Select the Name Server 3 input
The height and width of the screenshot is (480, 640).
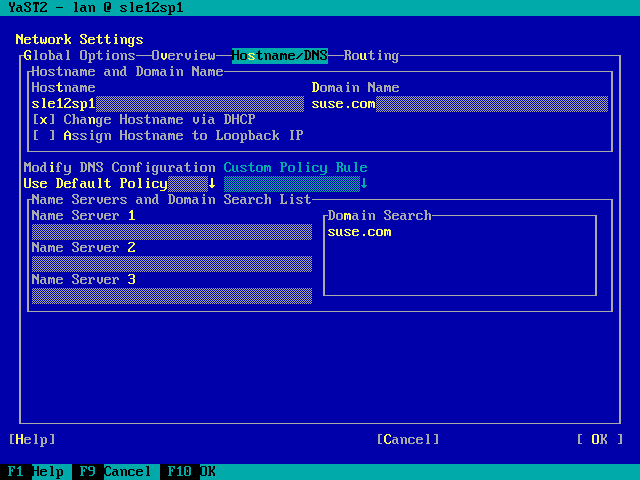[x=171, y=296]
